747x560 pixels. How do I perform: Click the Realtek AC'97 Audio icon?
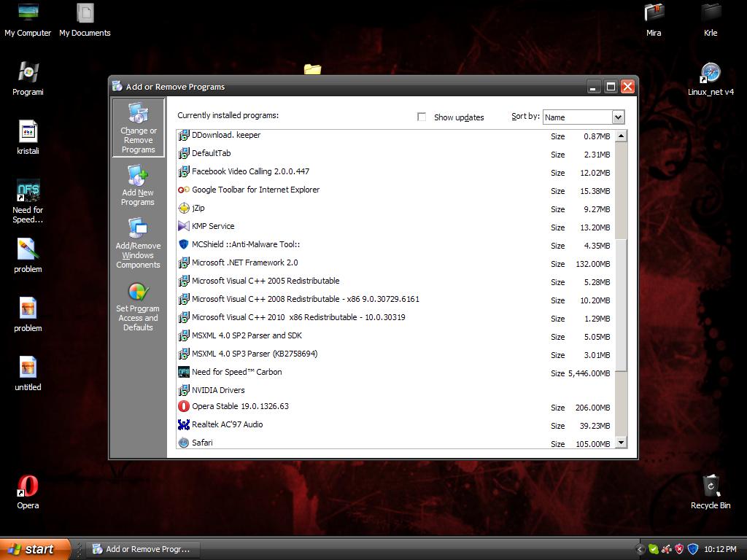pyautogui.click(x=184, y=424)
